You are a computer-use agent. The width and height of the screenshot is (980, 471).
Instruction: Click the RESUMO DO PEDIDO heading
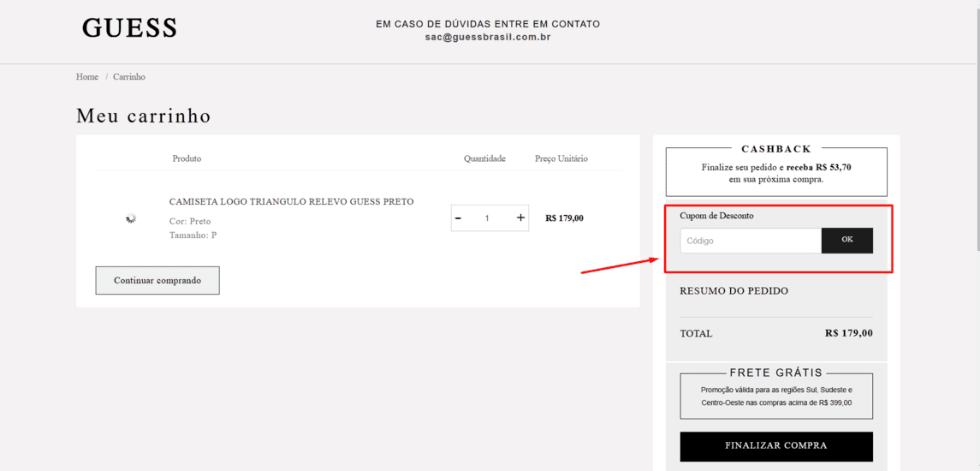(734, 291)
